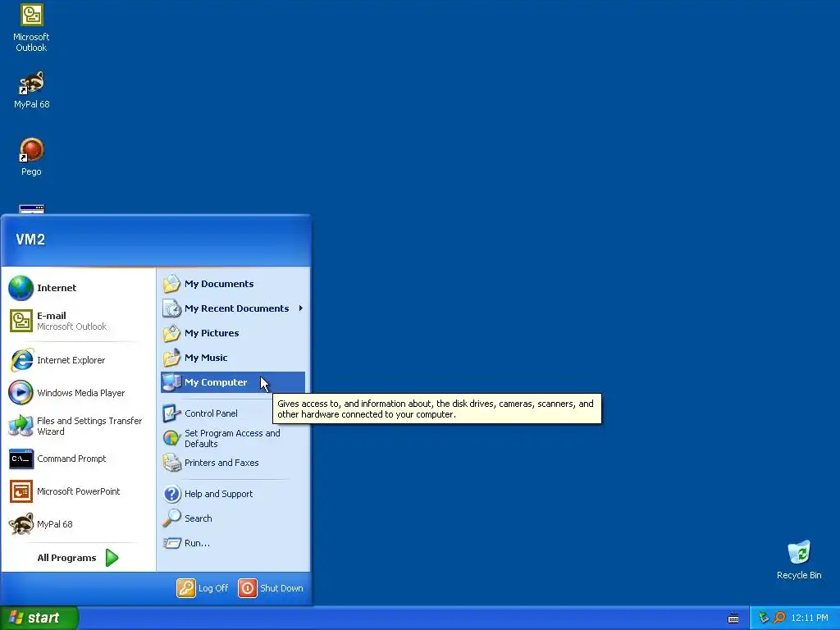Click the My Music label
Image resolution: width=840 pixels, height=630 pixels.
206,358
